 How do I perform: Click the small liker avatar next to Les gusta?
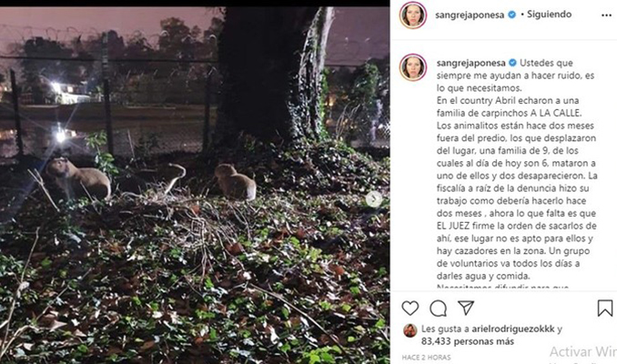click(x=410, y=330)
